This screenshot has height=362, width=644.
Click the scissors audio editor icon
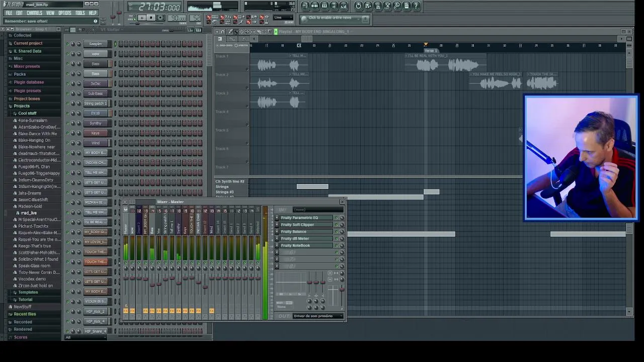387,6
